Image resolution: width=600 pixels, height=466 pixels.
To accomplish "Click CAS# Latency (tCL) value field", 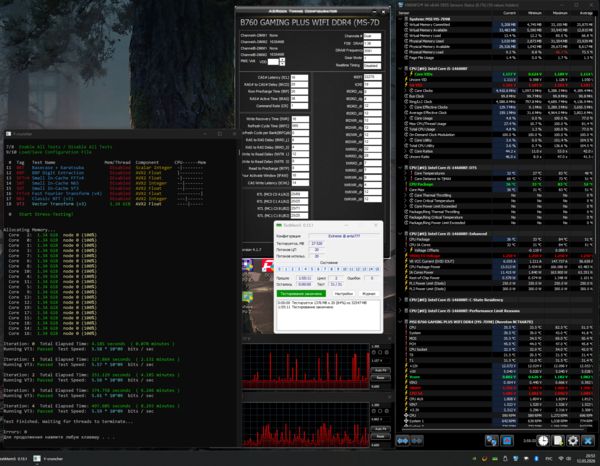I will click(x=299, y=78).
